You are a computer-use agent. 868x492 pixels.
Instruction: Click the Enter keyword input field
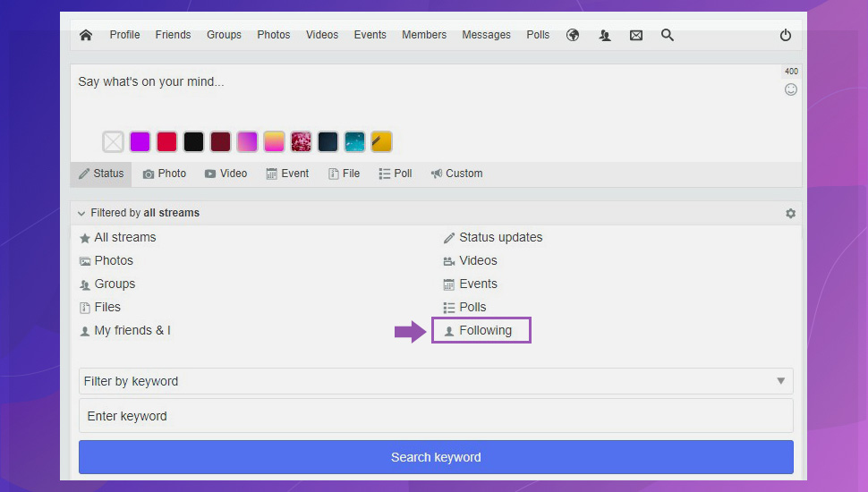(x=436, y=416)
